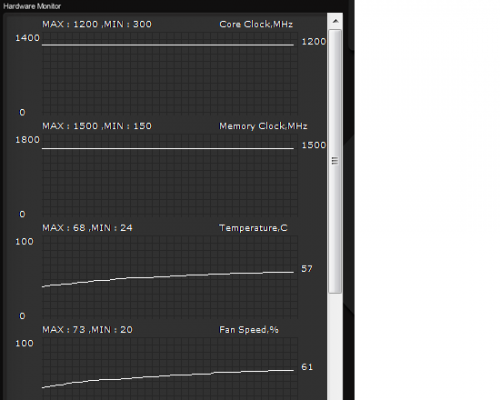Screen dimensions: 500x400
Task: Click the current core clock value 1200
Action: coord(313,42)
